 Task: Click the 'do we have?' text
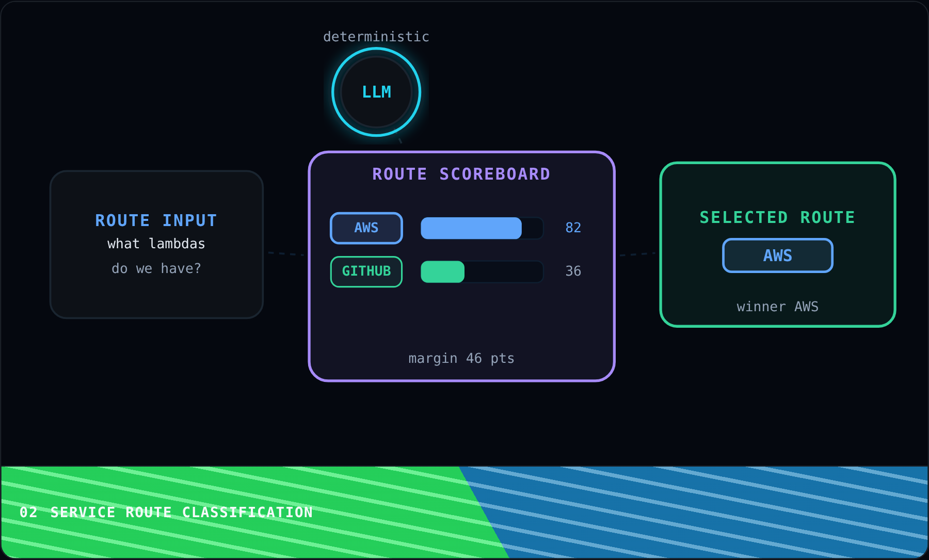tap(156, 268)
